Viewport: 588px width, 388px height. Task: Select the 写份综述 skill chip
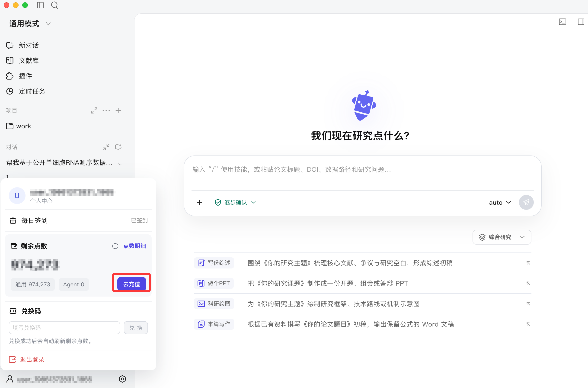[x=214, y=263]
